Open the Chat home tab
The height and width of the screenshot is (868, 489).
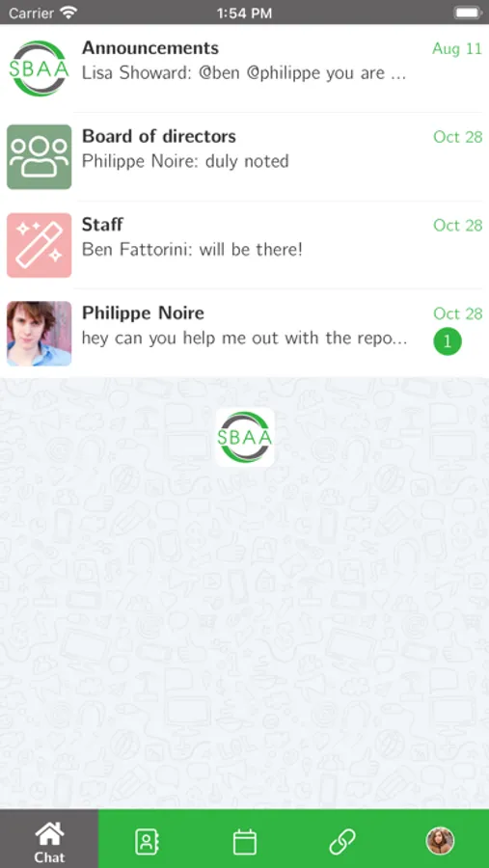coord(49,839)
